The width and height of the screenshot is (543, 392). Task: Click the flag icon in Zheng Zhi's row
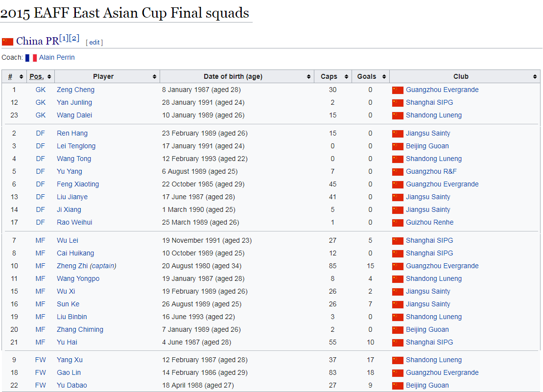click(398, 266)
